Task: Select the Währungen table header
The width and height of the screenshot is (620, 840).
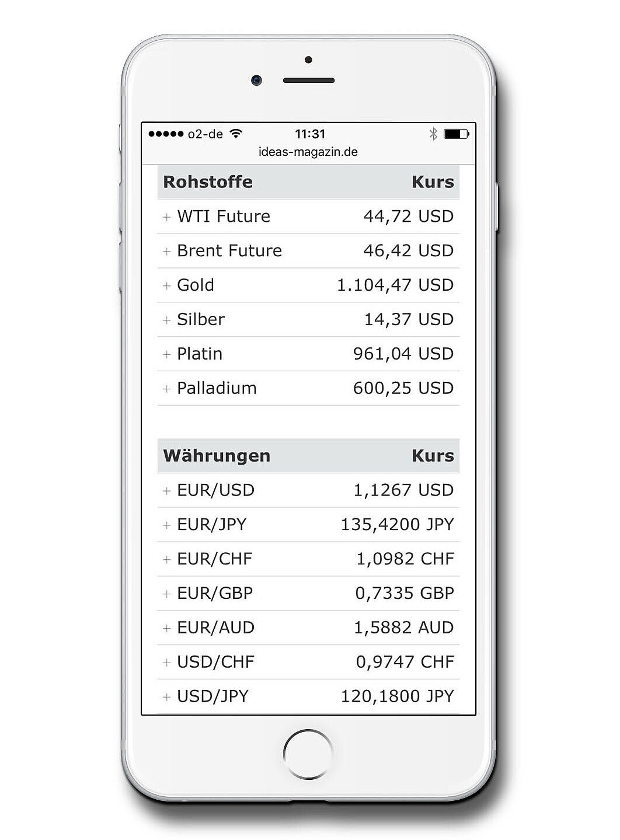Action: [308, 455]
